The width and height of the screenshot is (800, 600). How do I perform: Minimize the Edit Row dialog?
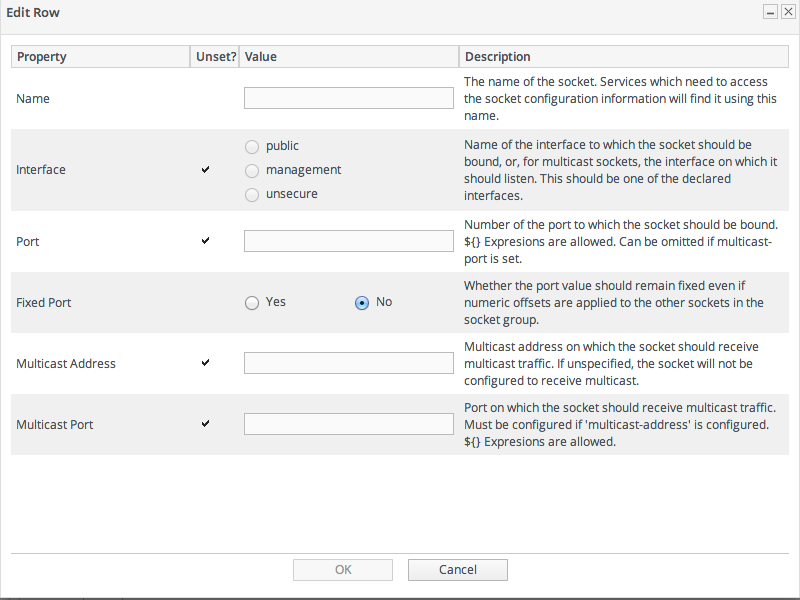770,12
